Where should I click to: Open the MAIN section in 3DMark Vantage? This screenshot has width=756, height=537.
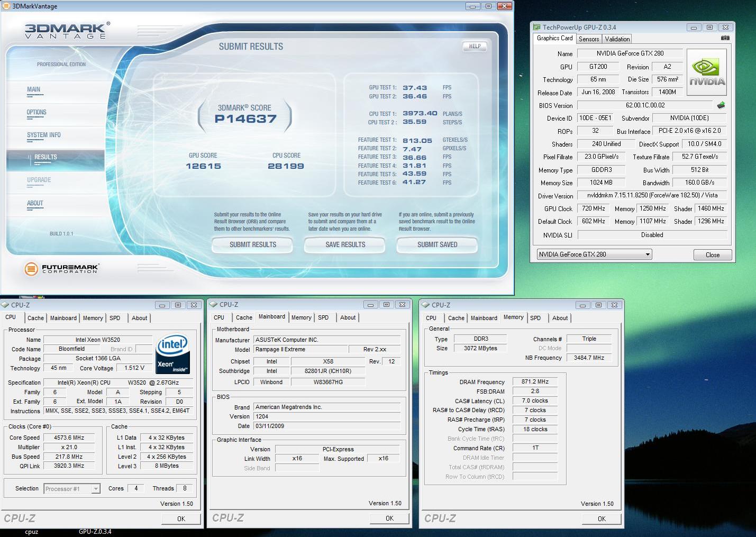click(34, 90)
